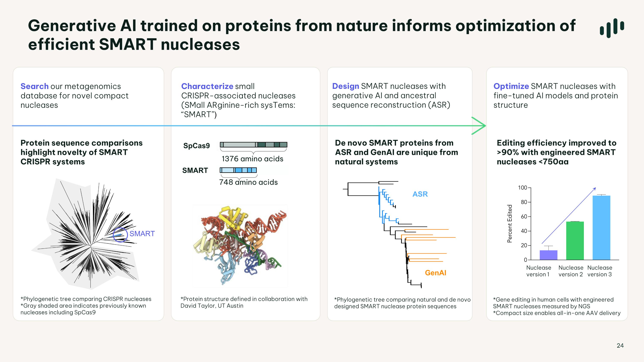Click the blue Nuclease version 3 bar
The image size is (644, 362).
[601, 228]
